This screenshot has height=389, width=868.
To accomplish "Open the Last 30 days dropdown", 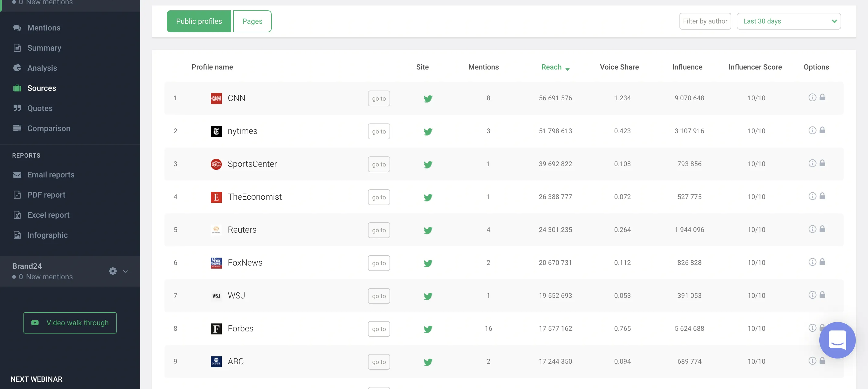I will point(789,21).
